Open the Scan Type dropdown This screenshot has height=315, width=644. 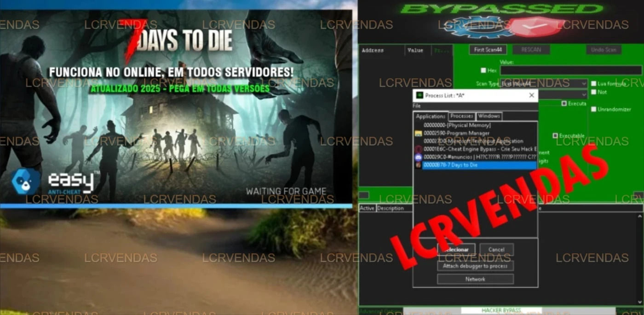(x=544, y=84)
